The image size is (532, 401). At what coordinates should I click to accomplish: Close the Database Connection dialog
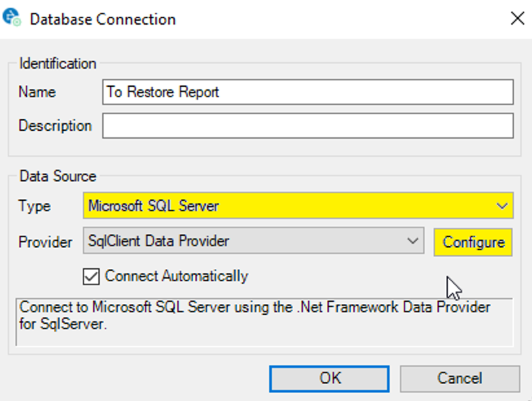pos(517,18)
